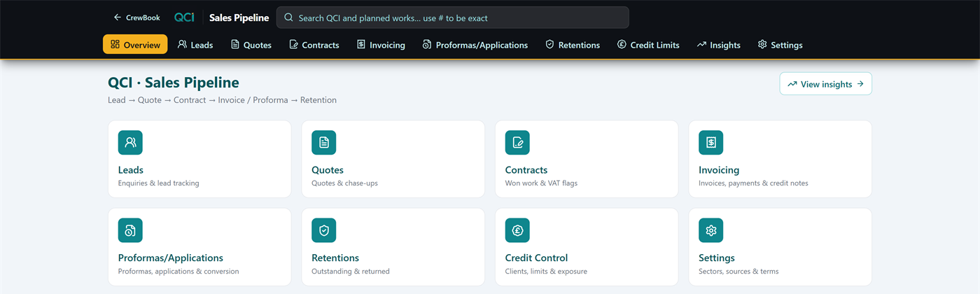Screen dimensions: 980x294
Task: Open the Invoicing card title
Action: (x=719, y=169)
